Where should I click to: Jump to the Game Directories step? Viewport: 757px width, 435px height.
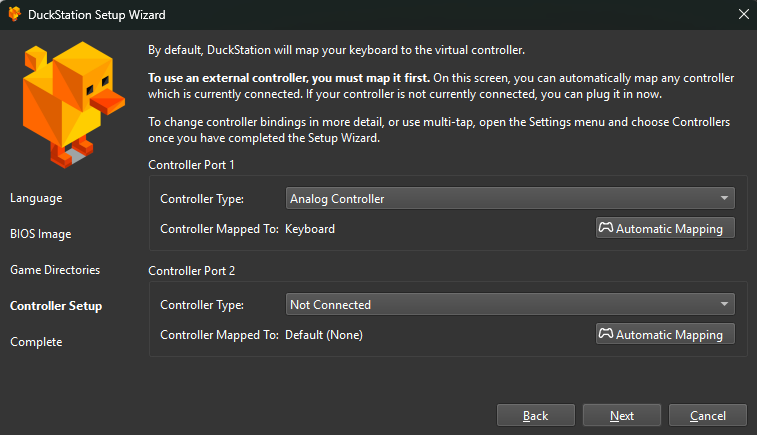[56, 270]
